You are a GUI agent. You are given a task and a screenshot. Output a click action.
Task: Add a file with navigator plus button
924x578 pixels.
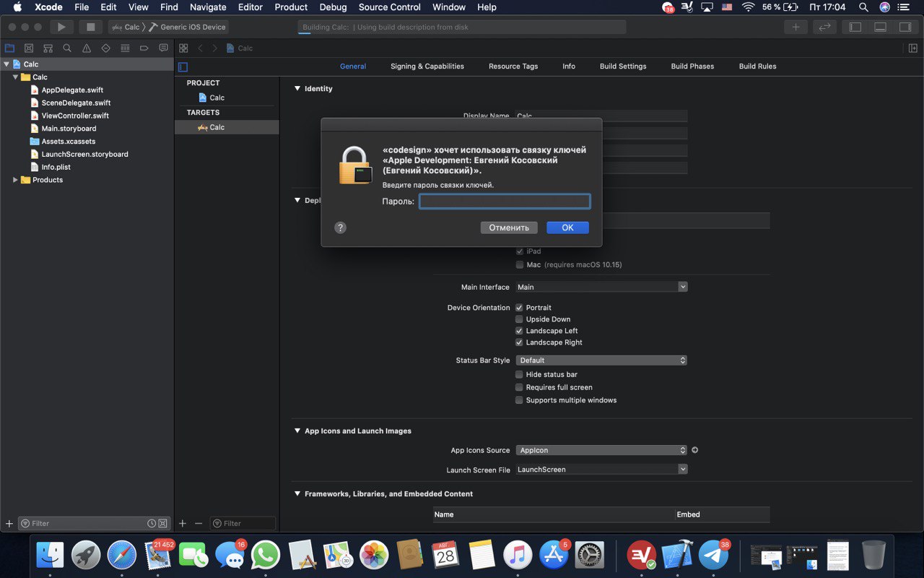(x=9, y=523)
